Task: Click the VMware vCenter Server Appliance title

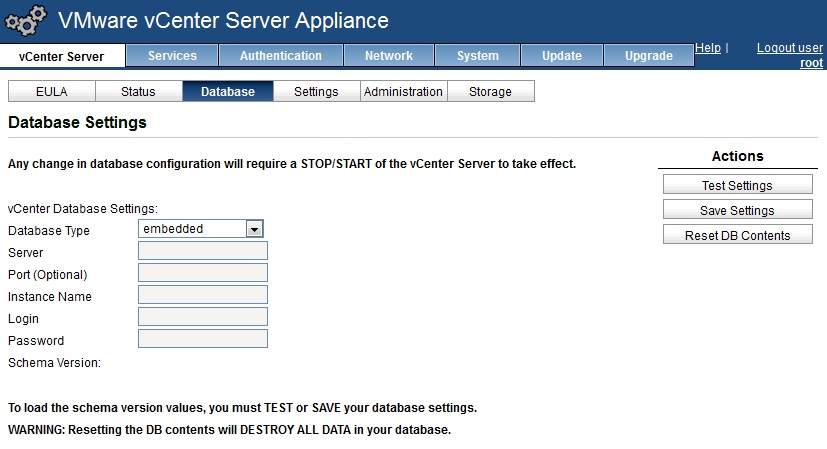Action: 224,21
